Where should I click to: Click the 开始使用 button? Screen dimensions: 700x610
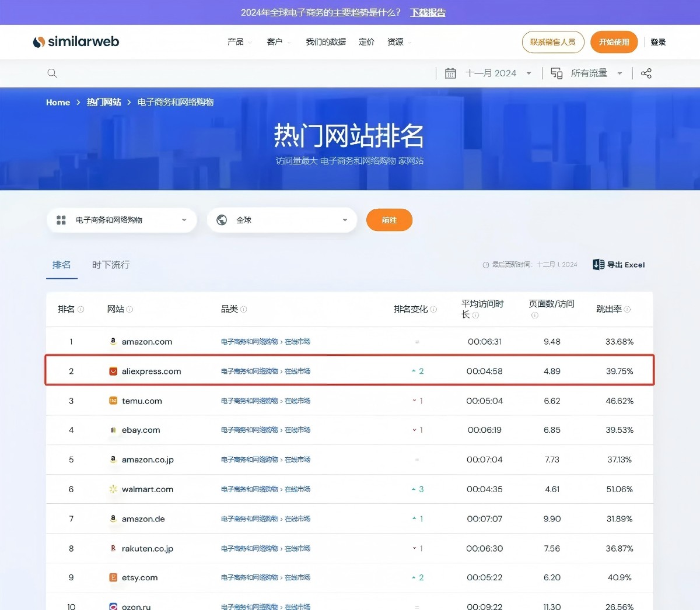click(x=614, y=42)
